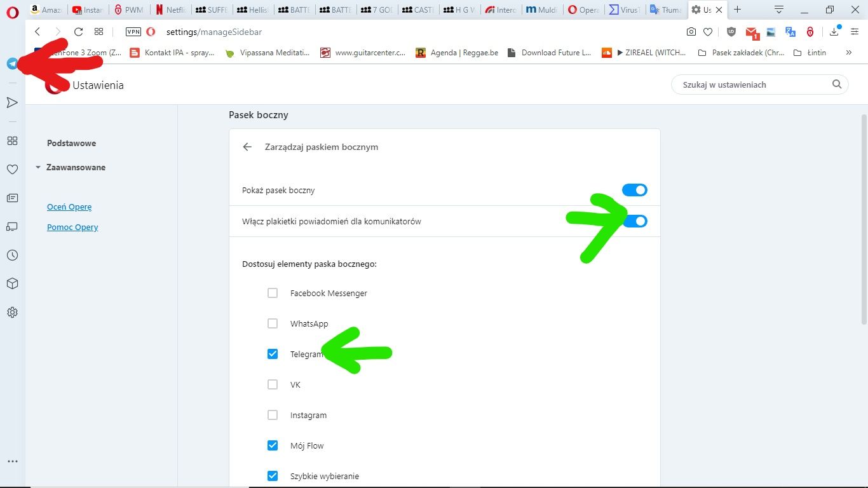Check the Facebook Messenger checkbox

273,293
